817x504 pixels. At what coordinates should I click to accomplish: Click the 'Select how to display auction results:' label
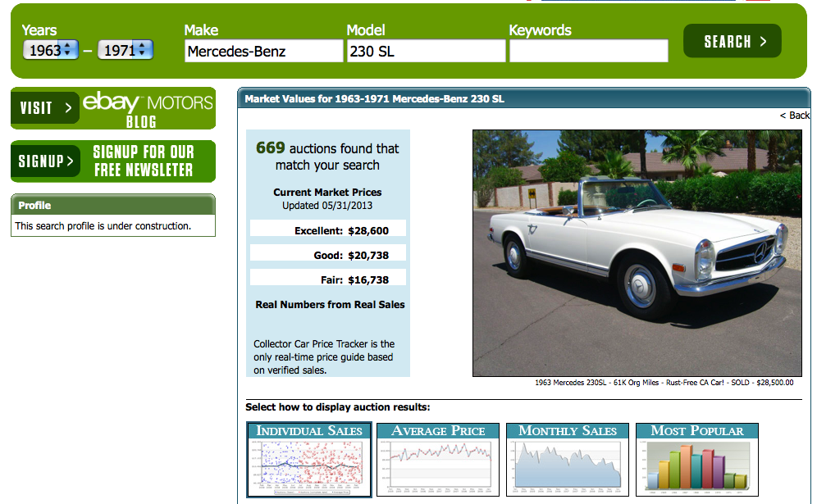tap(338, 407)
